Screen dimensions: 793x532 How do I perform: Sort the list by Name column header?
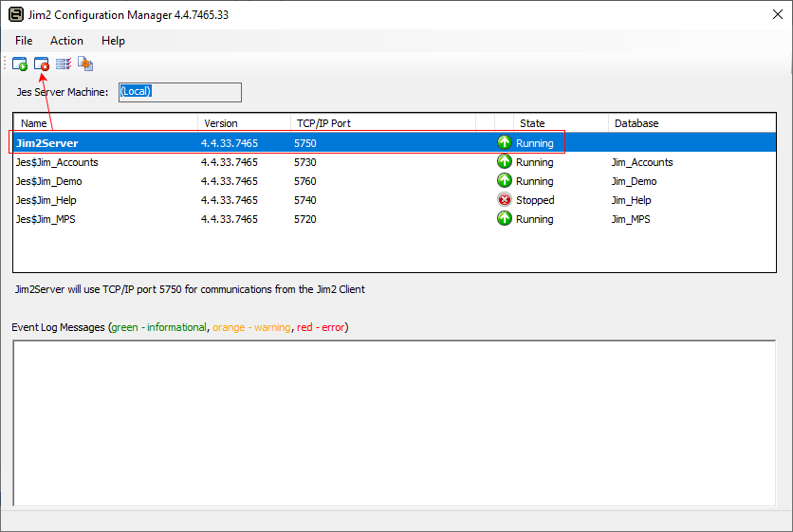tap(104, 123)
